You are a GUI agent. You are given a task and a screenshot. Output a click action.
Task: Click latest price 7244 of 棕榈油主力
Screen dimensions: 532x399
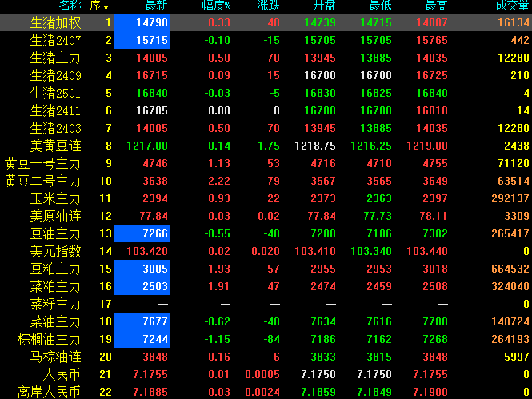tap(142, 339)
